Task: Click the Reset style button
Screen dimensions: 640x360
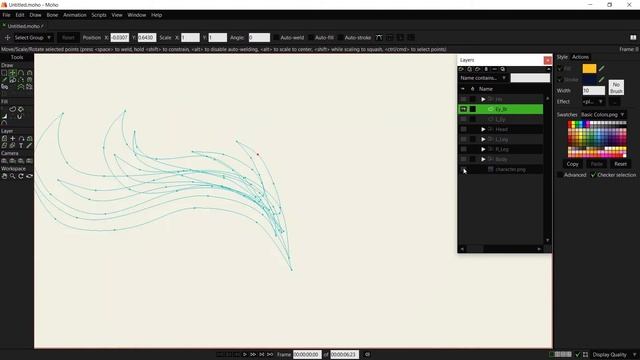Action: click(620, 164)
